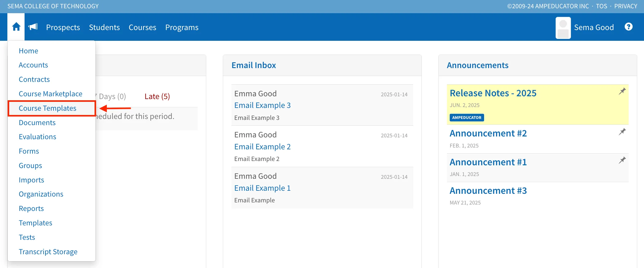Click the Sema Good user name
Screen dimensions: 644x268
click(594, 27)
